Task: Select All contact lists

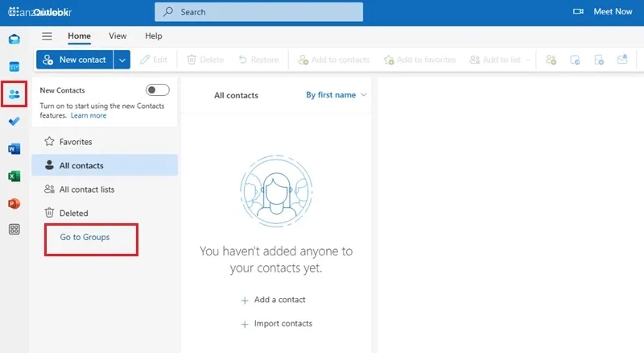Action: point(105,189)
